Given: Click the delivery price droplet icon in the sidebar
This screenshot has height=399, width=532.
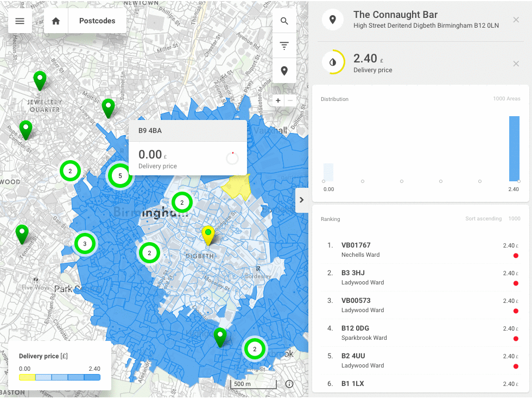Looking at the screenshot, I should 333,61.
